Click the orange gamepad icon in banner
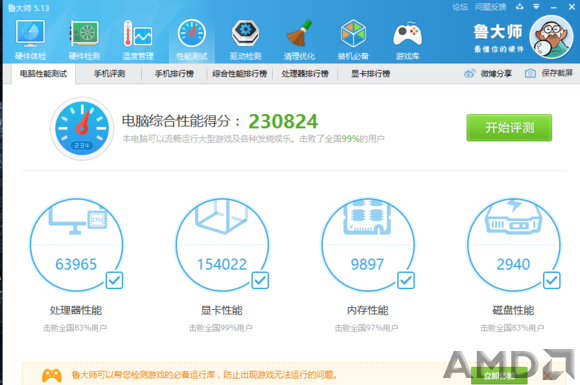This screenshot has width=580, height=385. (x=52, y=376)
